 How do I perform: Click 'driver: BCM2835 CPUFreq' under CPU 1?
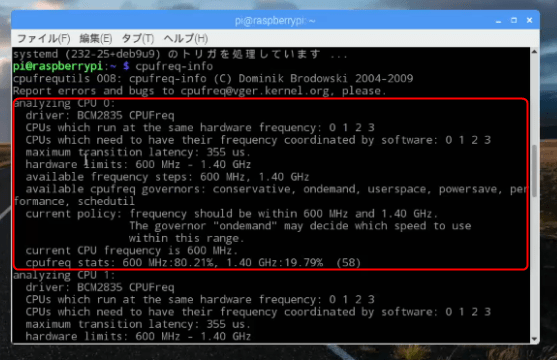coord(100,287)
